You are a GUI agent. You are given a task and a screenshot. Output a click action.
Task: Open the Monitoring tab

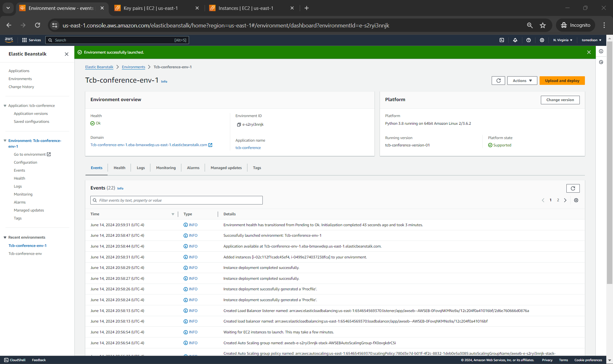pyautogui.click(x=166, y=168)
